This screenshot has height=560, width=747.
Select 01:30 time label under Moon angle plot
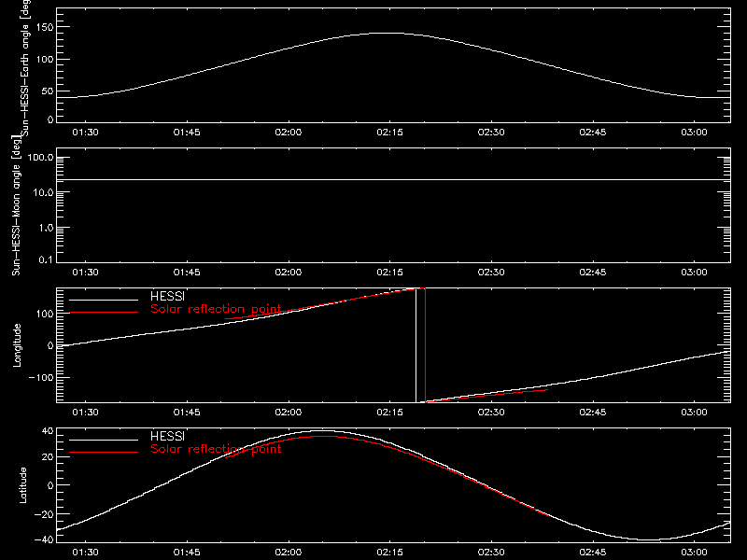[85, 272]
